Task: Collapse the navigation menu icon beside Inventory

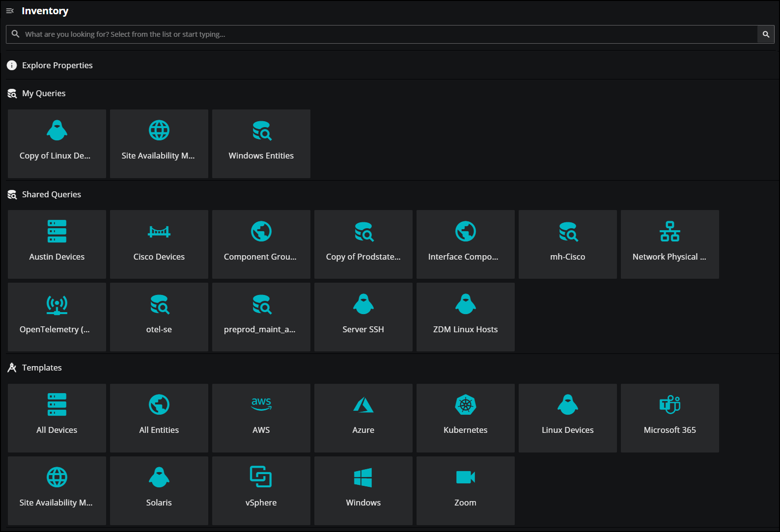Action: [x=10, y=11]
